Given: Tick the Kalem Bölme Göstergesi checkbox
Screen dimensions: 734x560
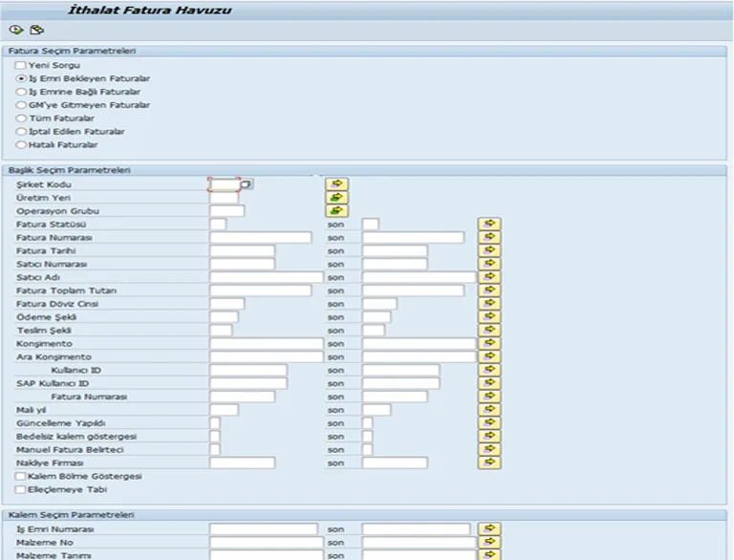Looking at the screenshot, I should [x=21, y=476].
